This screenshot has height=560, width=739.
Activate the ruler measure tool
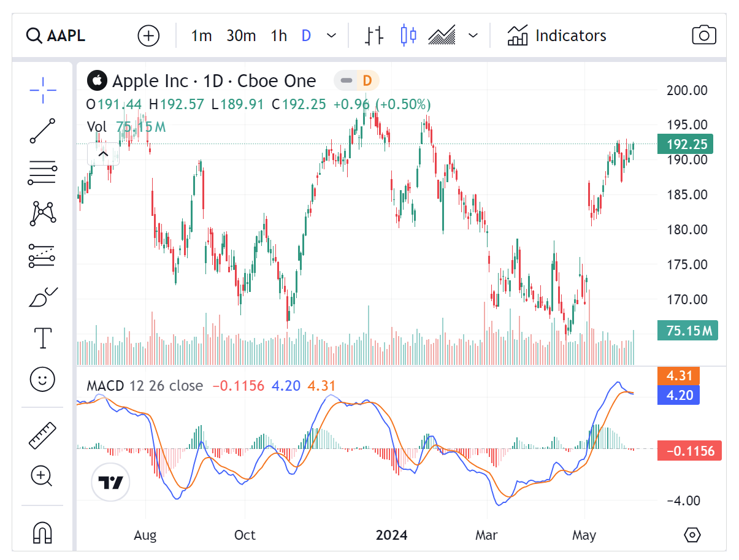point(43,435)
